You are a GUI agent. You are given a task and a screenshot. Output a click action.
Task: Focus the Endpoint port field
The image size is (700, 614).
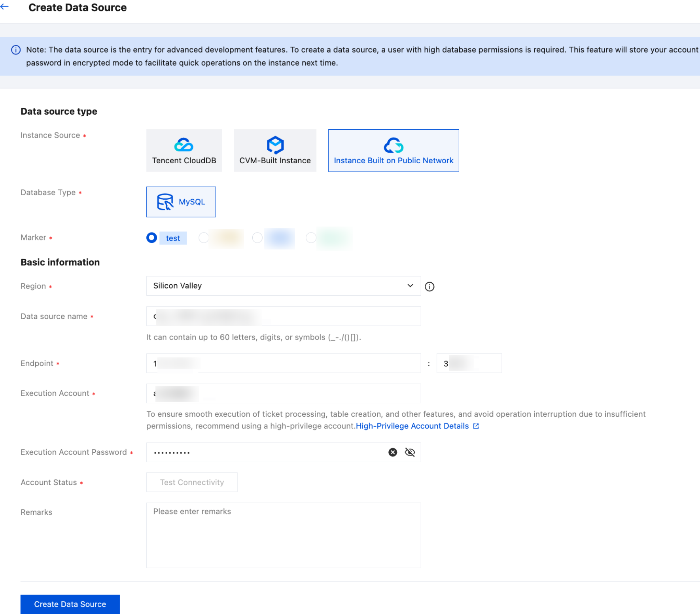(x=469, y=363)
